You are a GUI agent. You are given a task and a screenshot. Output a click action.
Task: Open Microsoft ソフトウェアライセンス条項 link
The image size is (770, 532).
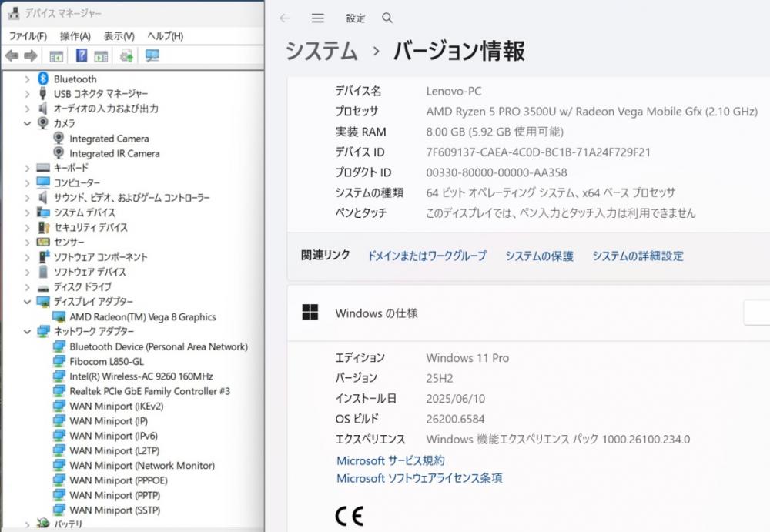tap(419, 478)
